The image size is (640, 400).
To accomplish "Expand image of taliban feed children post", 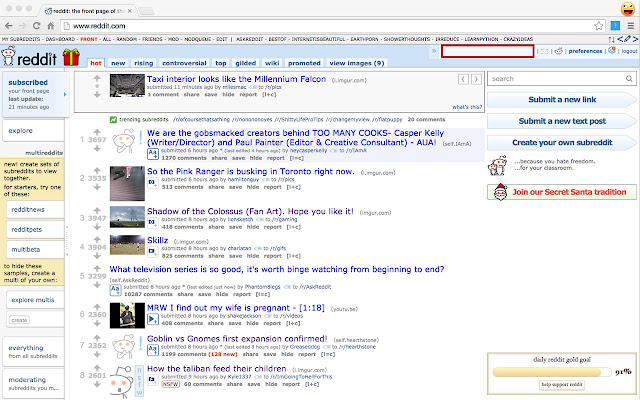I will (153, 380).
